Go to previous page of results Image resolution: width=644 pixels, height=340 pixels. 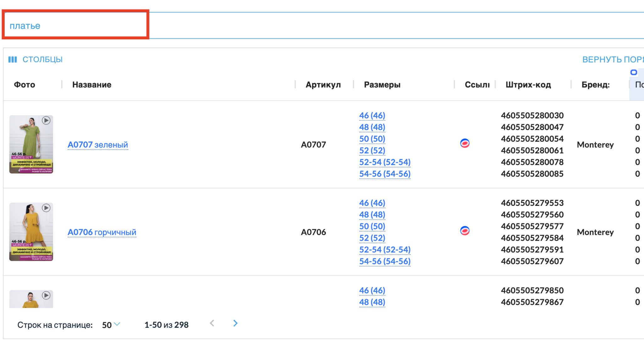pos(212,323)
